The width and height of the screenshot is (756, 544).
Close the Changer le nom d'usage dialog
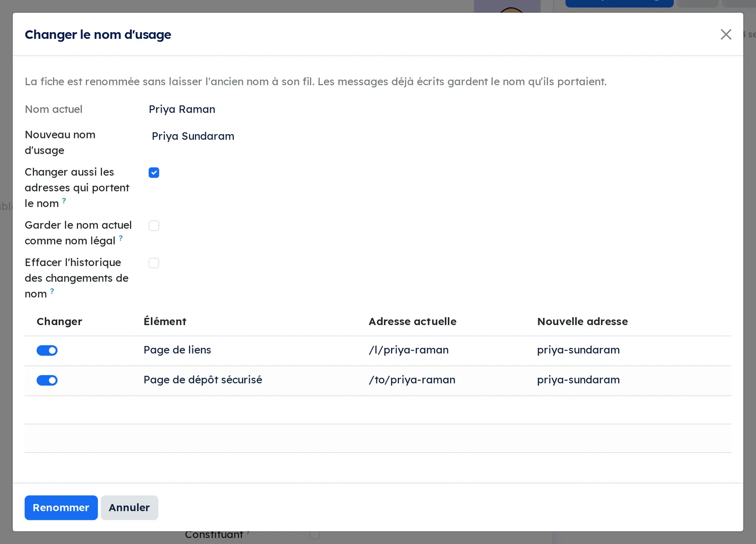pos(726,35)
